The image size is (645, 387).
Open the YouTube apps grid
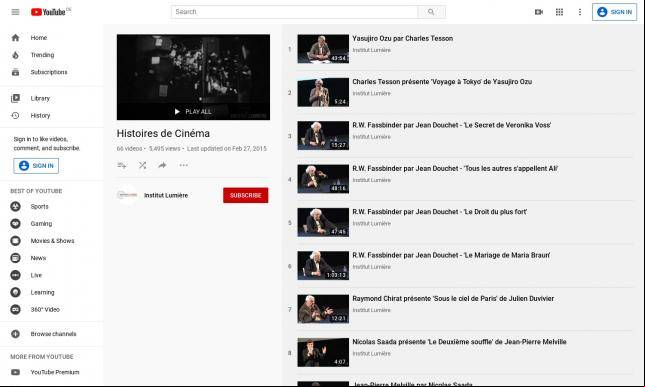tap(559, 12)
